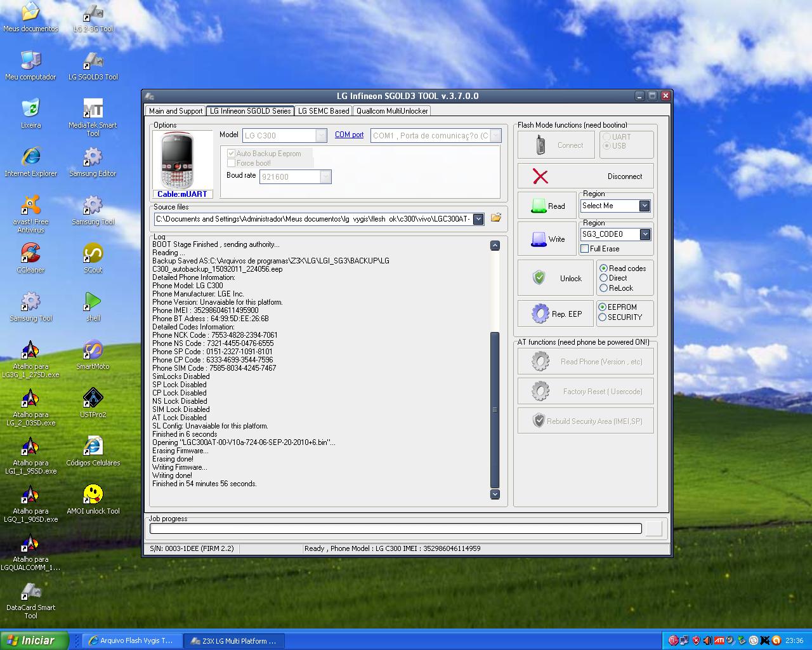Open AMOI unlock Tool smiley icon

[x=93, y=496]
